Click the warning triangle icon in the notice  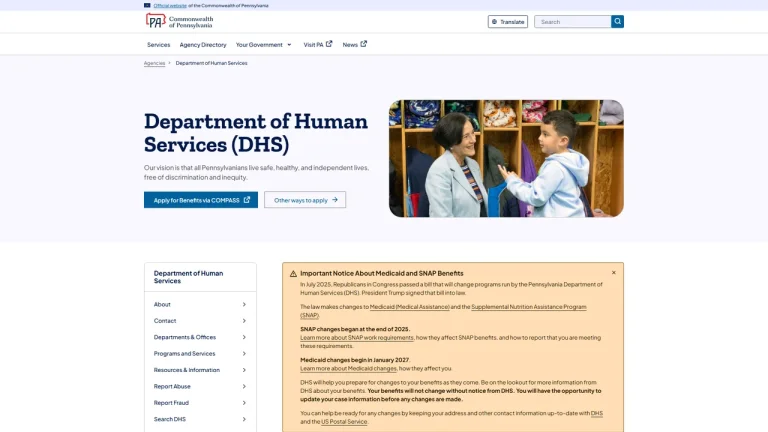(x=293, y=274)
